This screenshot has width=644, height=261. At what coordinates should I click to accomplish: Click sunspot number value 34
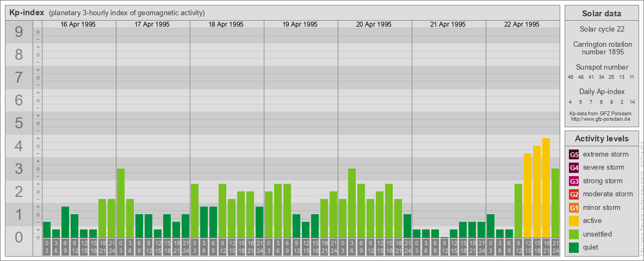(601, 77)
